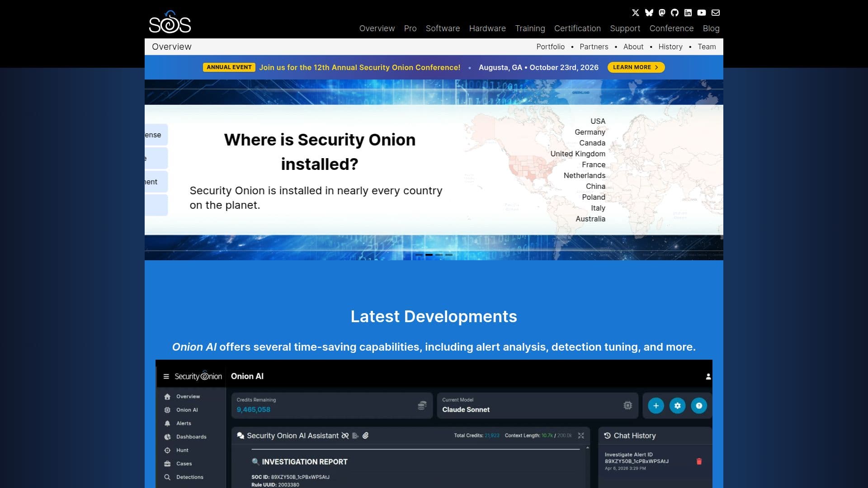Click 'Chat History' panel title
868x488 pixels.
coord(634,436)
